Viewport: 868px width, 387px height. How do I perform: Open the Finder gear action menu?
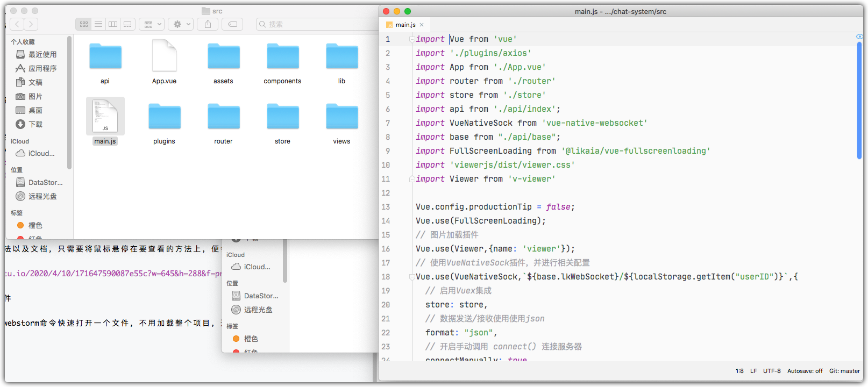181,24
